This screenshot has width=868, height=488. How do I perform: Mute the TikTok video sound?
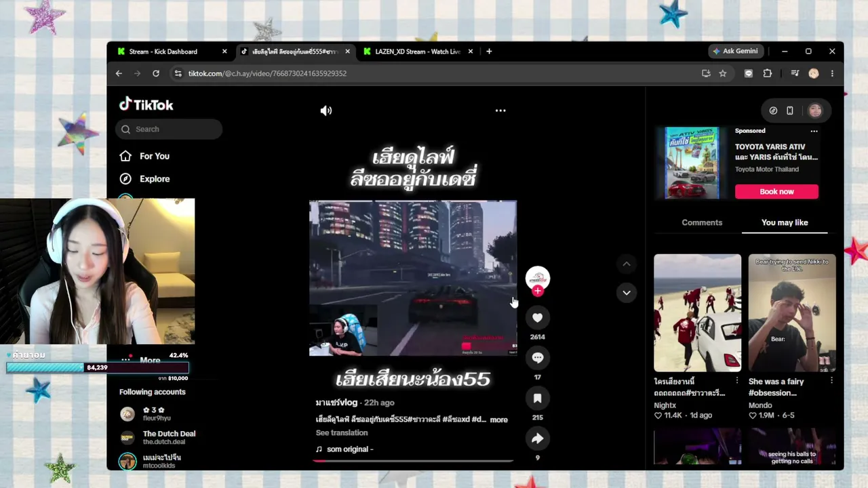click(326, 110)
